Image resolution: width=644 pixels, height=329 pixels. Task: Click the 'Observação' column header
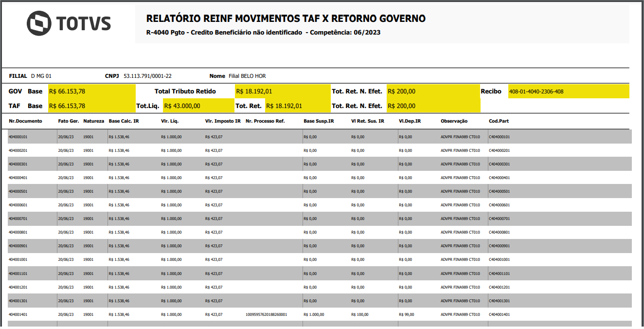pos(454,121)
